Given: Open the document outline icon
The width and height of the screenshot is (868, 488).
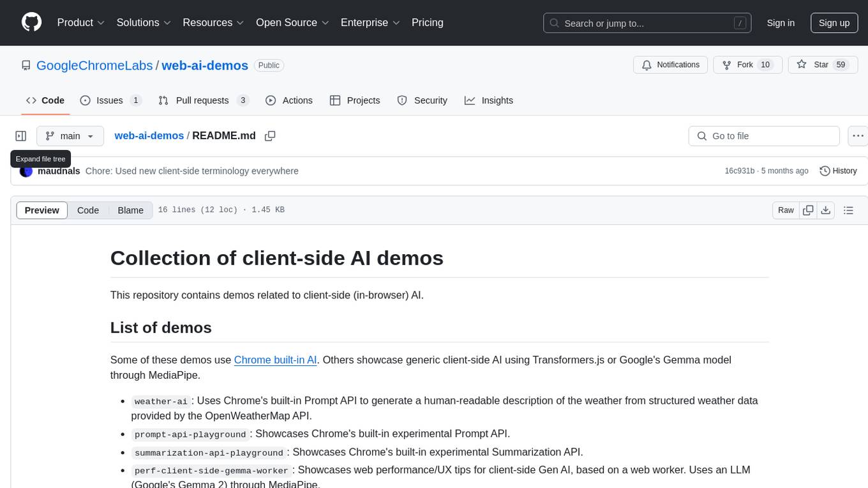Looking at the screenshot, I should (x=848, y=210).
